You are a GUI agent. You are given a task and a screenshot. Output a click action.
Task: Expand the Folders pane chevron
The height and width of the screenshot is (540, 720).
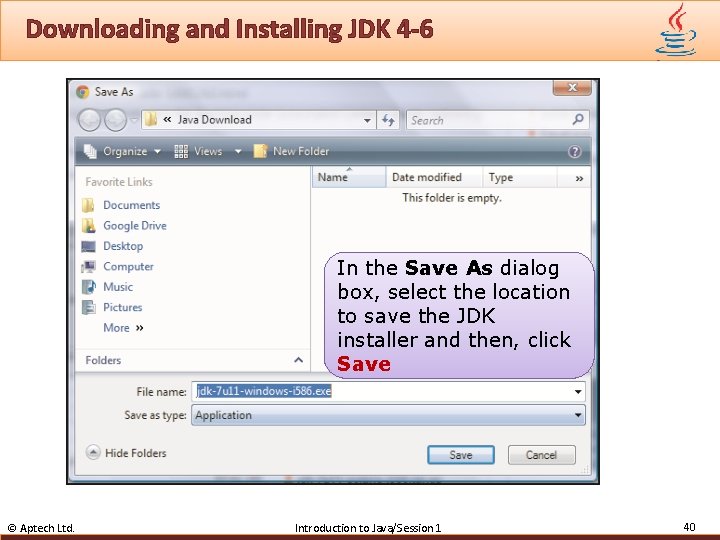(x=298, y=360)
